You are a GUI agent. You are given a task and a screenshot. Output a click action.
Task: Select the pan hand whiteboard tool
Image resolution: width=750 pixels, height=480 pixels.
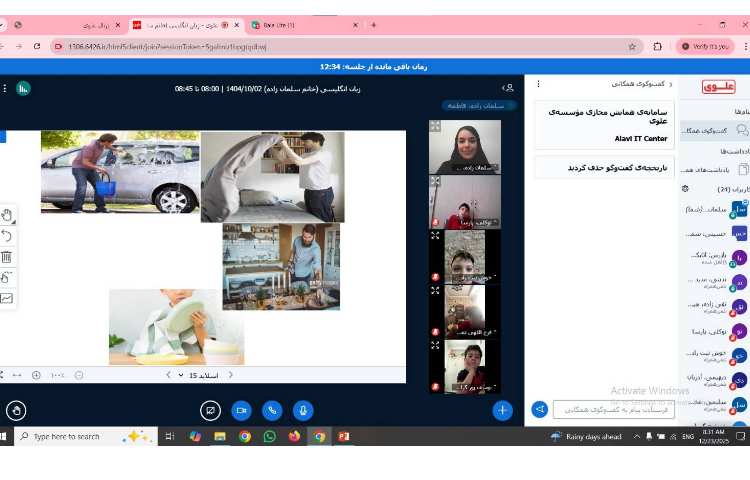tap(7, 216)
